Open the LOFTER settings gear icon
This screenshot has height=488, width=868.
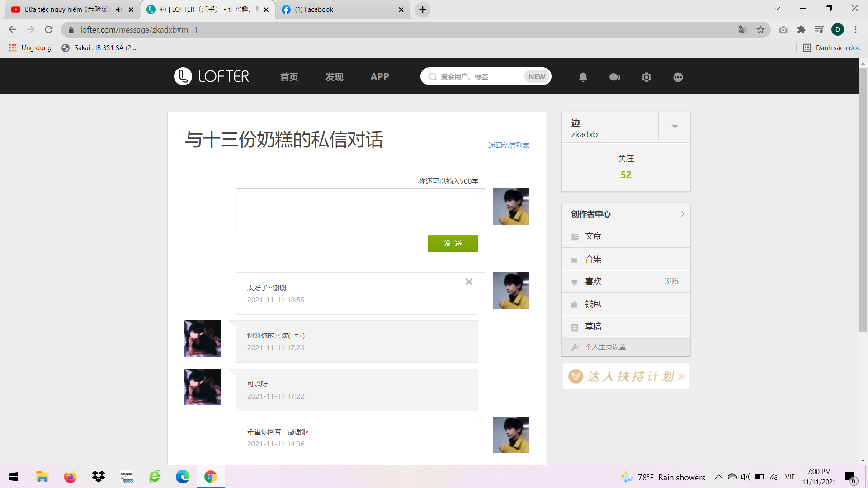pyautogui.click(x=646, y=77)
